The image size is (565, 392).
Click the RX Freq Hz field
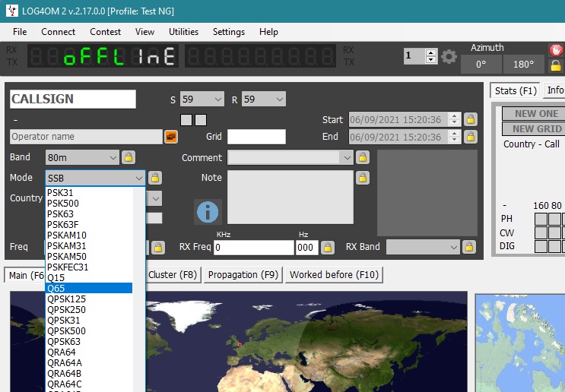pyautogui.click(x=307, y=248)
